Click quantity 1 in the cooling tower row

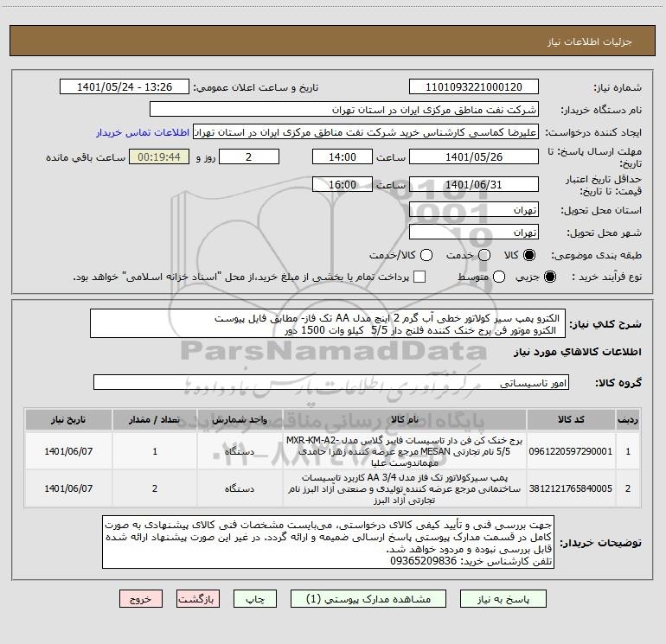click(155, 451)
